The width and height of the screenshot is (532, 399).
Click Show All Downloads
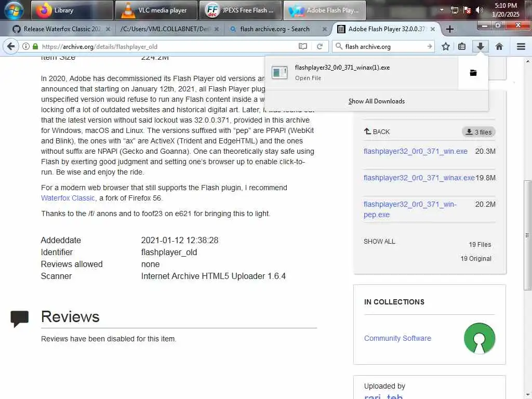377,101
